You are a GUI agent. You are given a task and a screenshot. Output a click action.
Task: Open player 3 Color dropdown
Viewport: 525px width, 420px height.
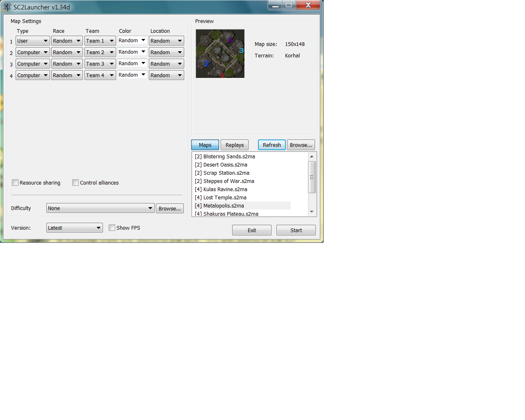coord(132,64)
